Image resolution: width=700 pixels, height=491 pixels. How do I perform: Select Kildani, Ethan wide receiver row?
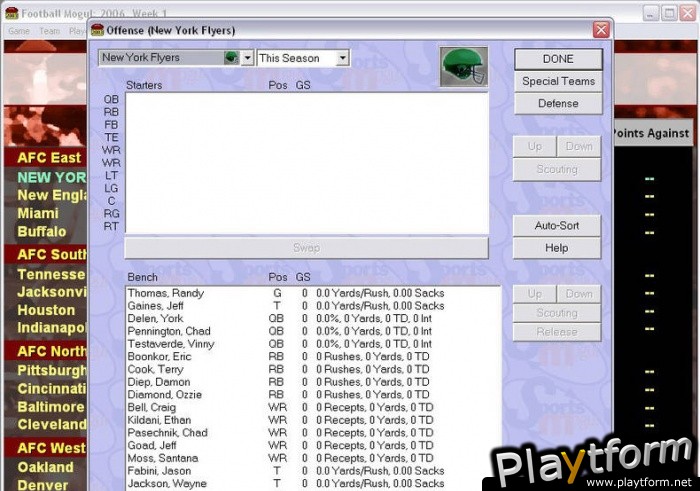tap(312, 420)
